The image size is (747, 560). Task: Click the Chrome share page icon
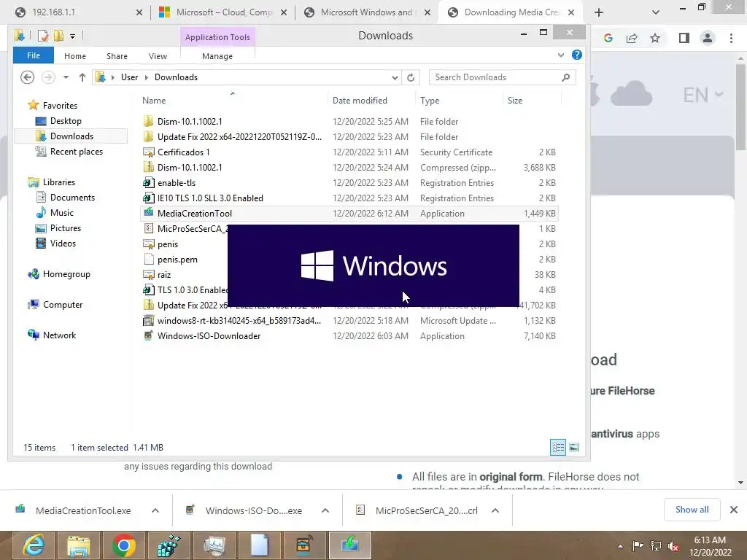[632, 38]
